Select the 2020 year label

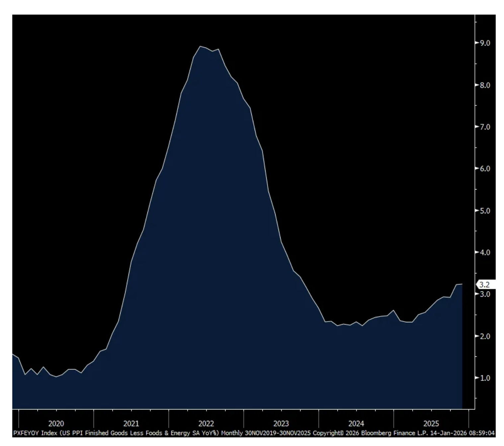56,423
